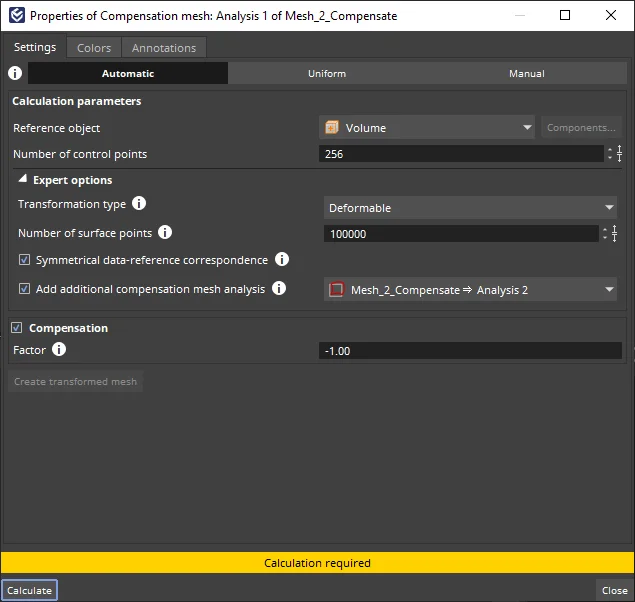Click the Volume icon in the Reference object dropdown

[332, 128]
